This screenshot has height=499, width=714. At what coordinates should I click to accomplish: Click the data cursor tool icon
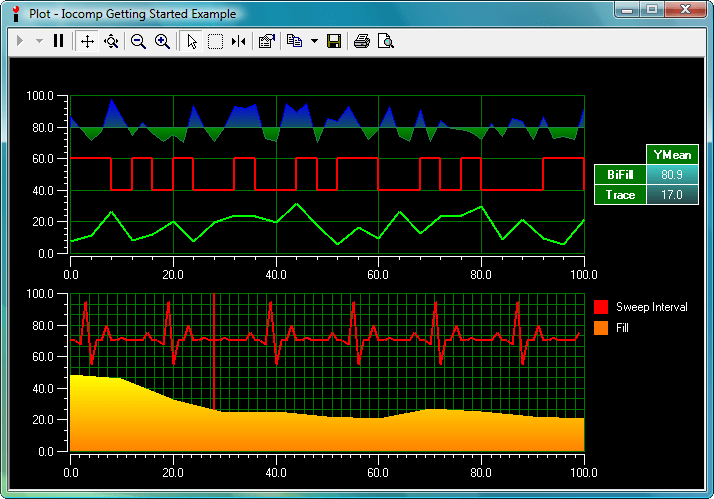pos(238,41)
